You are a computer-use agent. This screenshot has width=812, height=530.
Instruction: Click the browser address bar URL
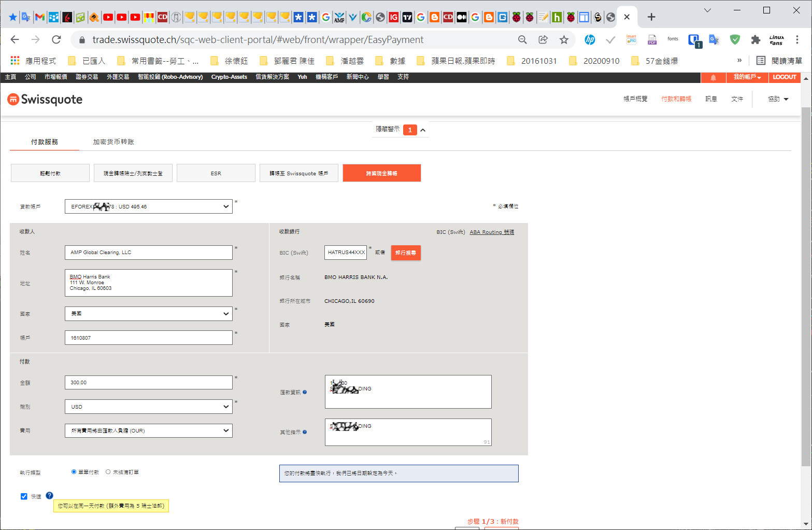[258, 39]
